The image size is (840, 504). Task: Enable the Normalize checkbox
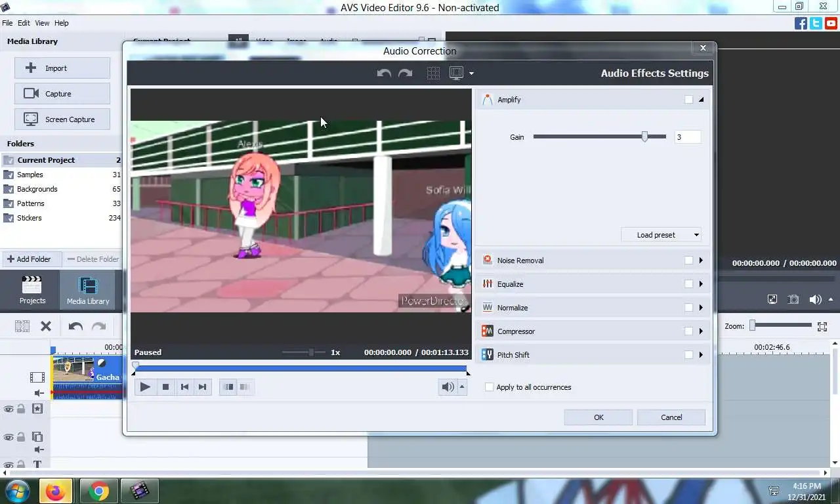(x=688, y=308)
